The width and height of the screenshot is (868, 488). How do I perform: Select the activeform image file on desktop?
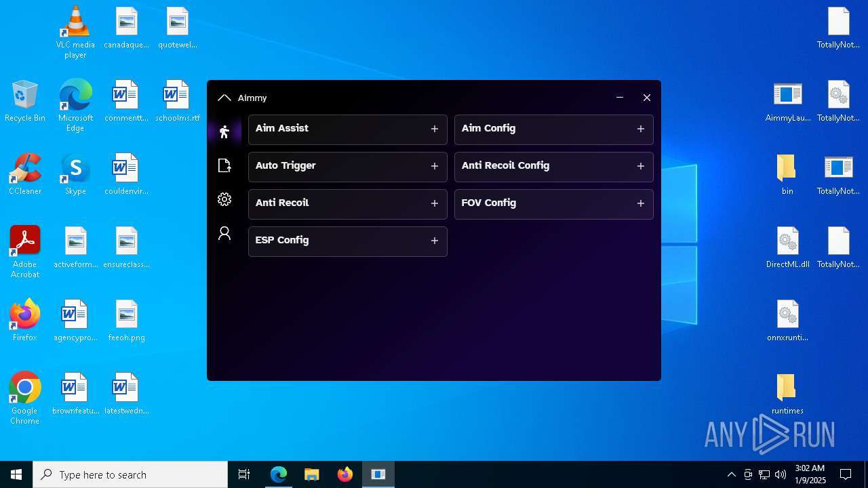point(75,247)
